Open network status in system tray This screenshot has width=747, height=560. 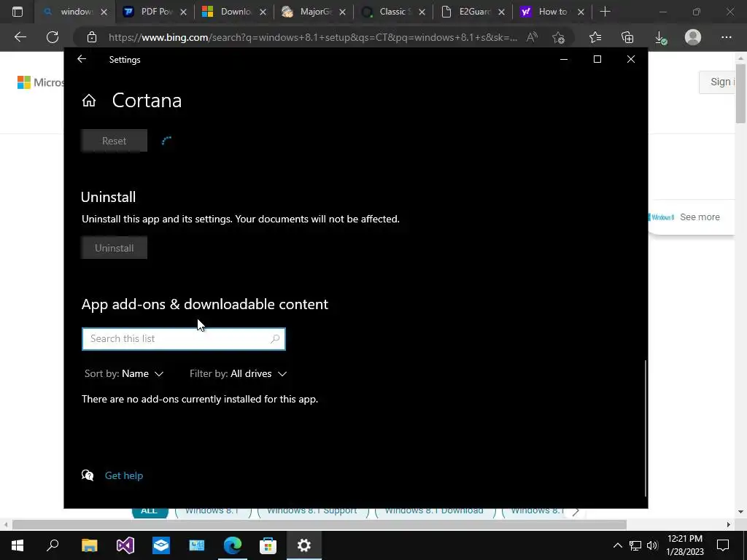(635, 545)
